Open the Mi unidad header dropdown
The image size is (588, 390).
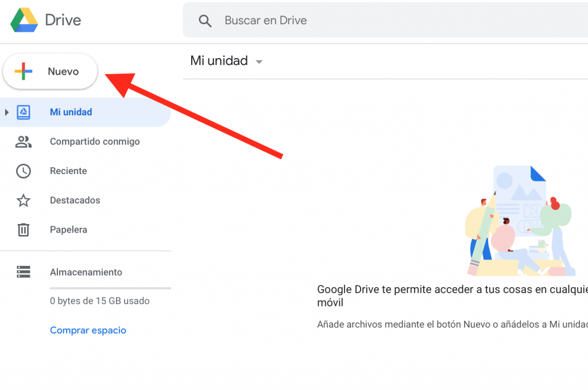tap(259, 62)
